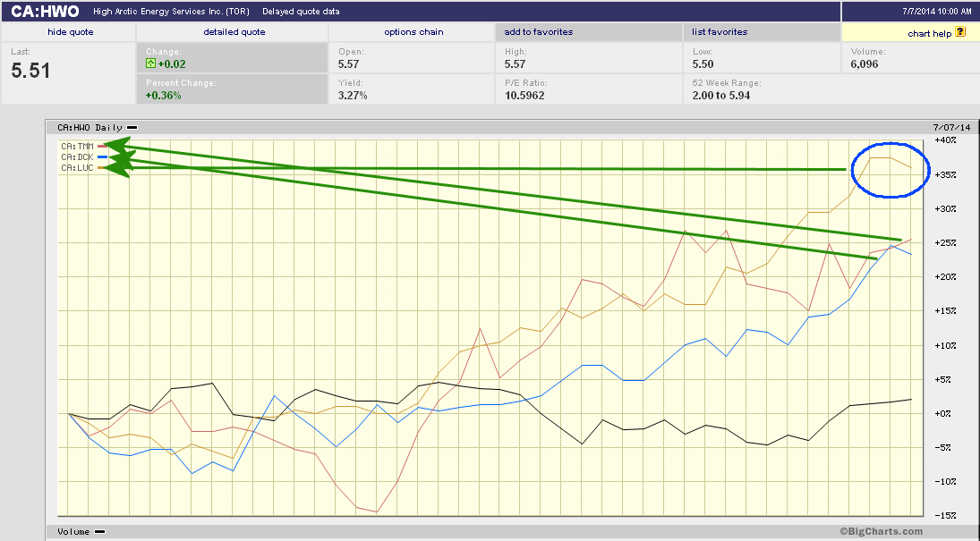Click the CA:DCK blue legend swatch
980x541 pixels.
click(x=103, y=156)
